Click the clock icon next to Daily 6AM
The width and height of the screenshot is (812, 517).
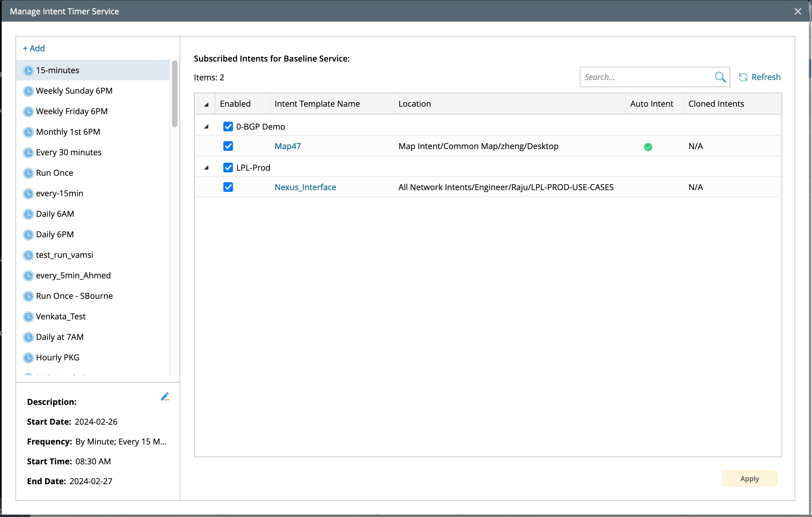tap(28, 214)
